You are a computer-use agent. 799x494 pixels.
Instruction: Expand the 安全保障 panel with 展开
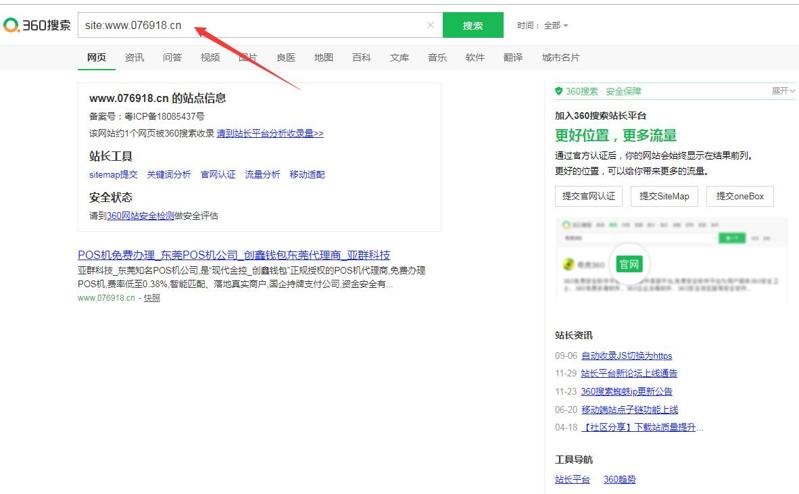click(783, 91)
